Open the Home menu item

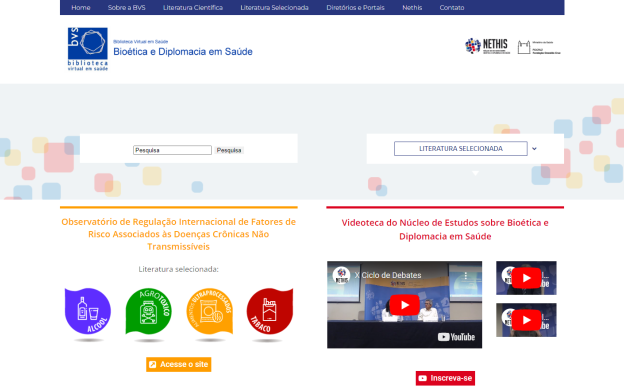click(x=81, y=8)
